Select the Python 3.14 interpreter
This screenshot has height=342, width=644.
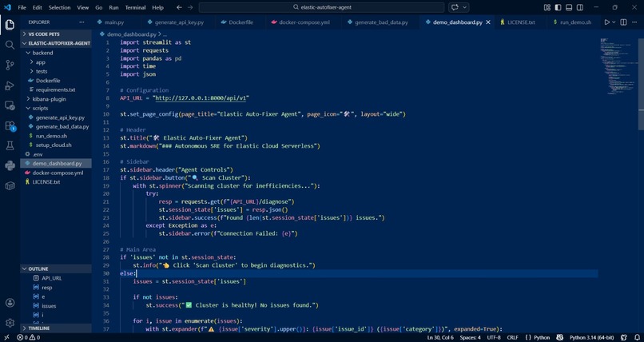click(590, 337)
